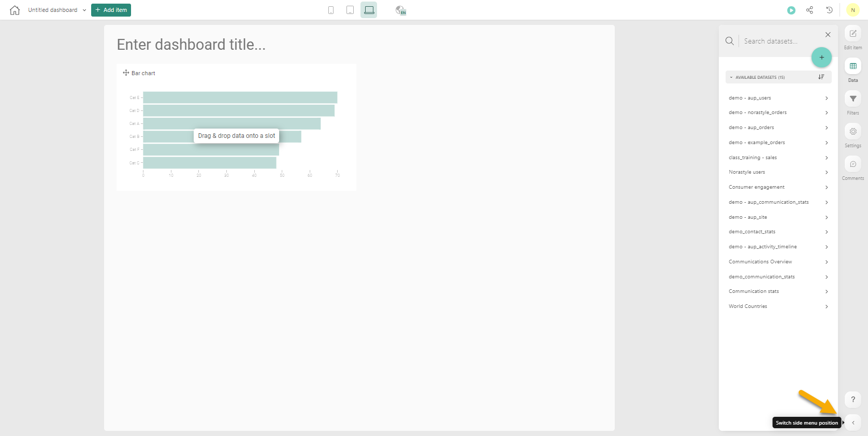This screenshot has width=868, height=436.
Task: Click the home icon
Action: pos(15,10)
